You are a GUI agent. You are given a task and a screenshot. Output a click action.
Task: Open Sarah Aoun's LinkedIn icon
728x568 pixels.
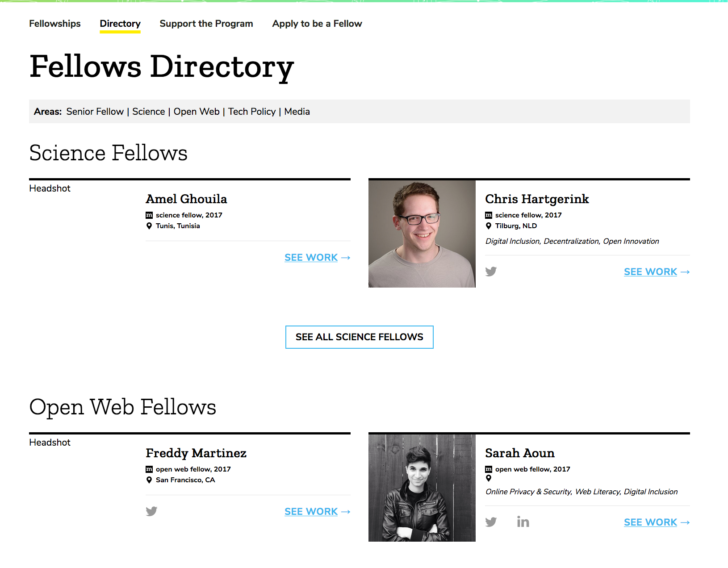tap(523, 522)
